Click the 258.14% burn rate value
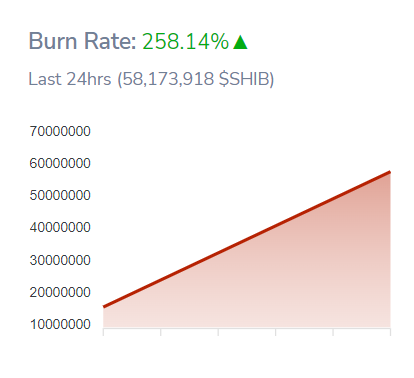The height and width of the screenshot is (378, 414). 186,41
